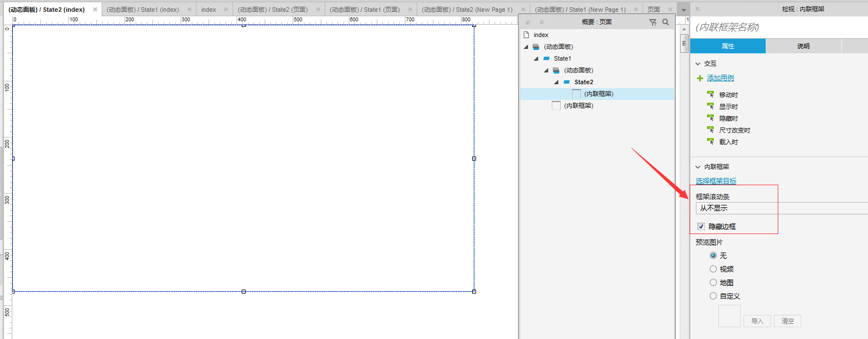Select the 无 preview image radio button
868x339 pixels.
coord(713,255)
